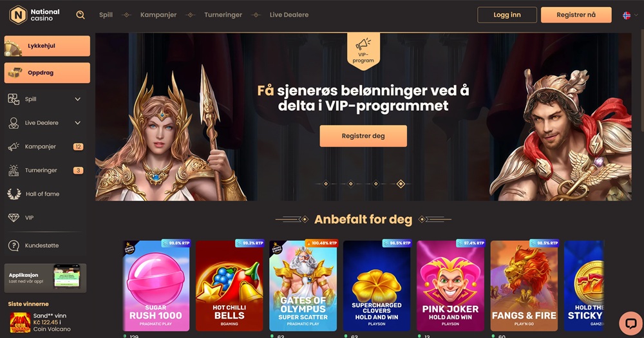The width and height of the screenshot is (644, 338).
Task: Select the last banner carousel dot
Action: pos(401,184)
